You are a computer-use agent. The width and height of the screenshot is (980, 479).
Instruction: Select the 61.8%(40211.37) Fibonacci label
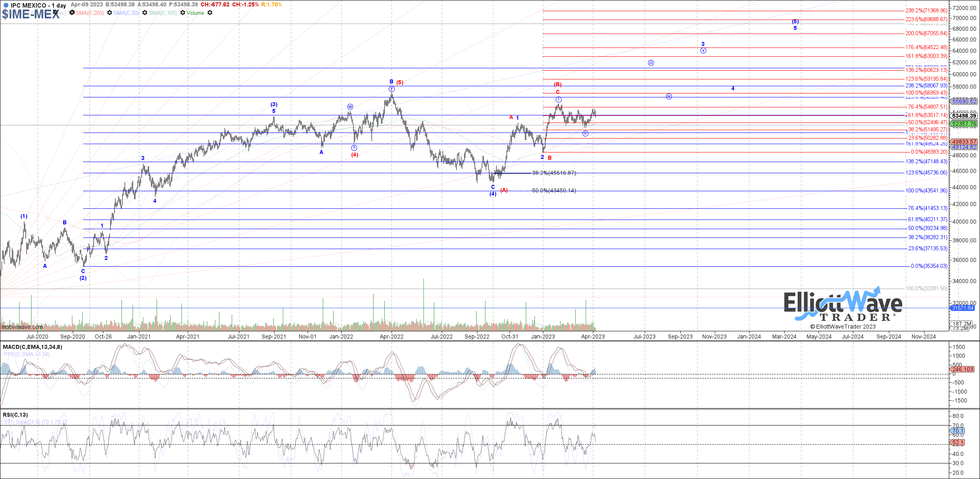[928, 220]
